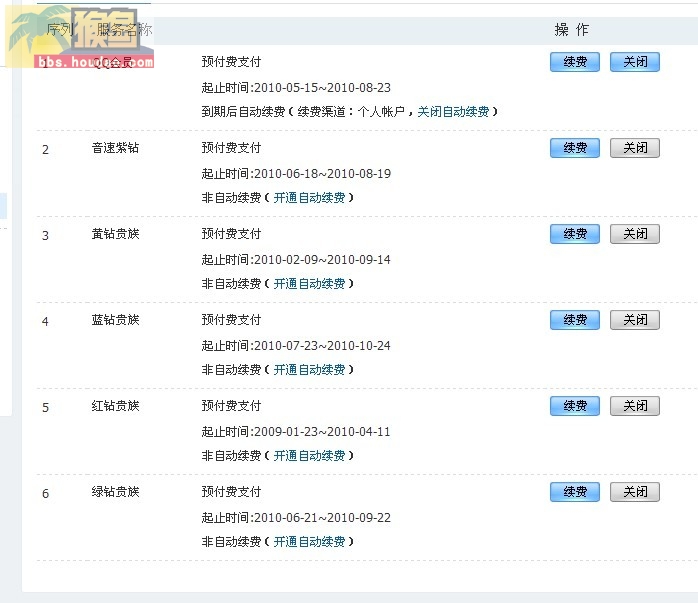Select service name 黄钻贵族
698x603 pixels.
pyautogui.click(x=115, y=234)
